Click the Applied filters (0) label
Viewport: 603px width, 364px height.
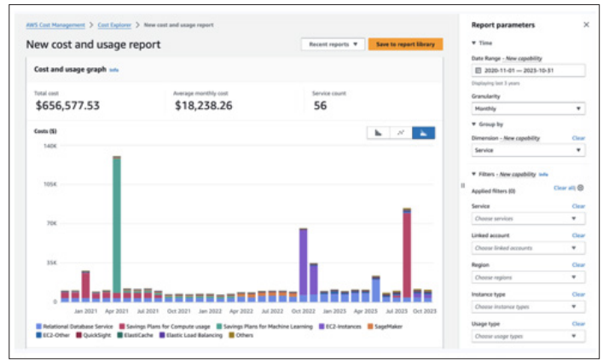coord(493,191)
